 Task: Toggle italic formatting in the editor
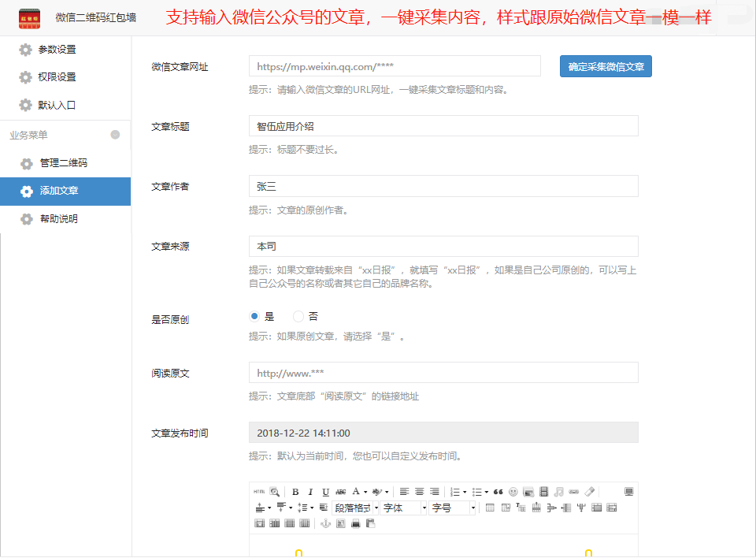(x=310, y=492)
